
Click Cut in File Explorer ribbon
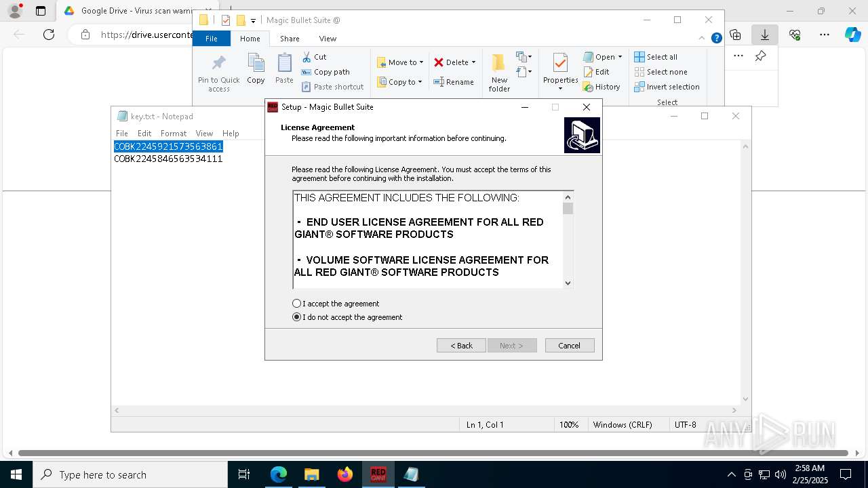click(x=314, y=57)
